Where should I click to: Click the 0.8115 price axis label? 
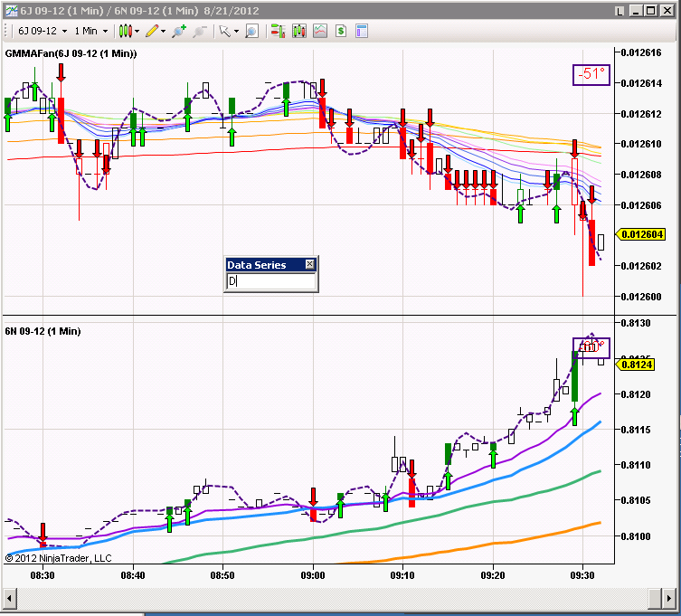(x=636, y=430)
